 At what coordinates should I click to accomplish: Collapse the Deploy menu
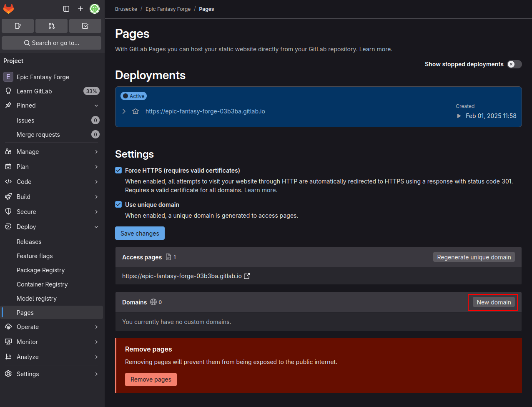click(52, 227)
